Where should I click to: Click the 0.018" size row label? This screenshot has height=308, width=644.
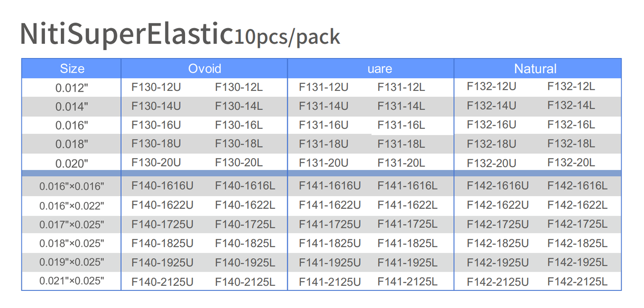(71, 144)
